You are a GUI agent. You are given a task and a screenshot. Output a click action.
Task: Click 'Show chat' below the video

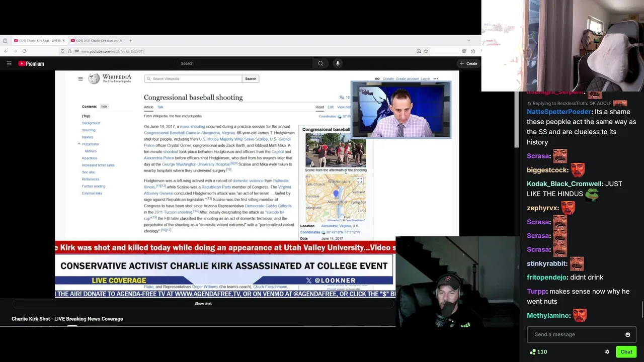(x=203, y=304)
